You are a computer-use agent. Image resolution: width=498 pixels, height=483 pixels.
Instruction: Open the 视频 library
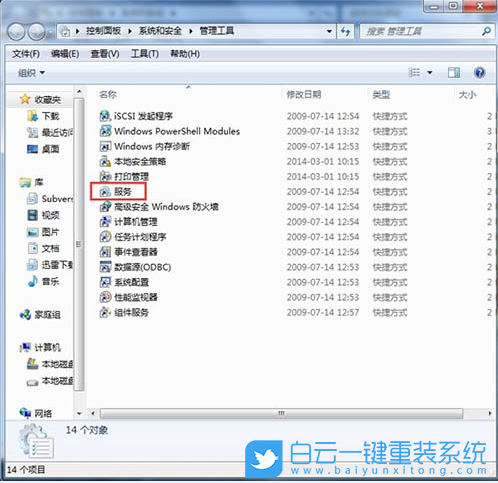[x=43, y=215]
